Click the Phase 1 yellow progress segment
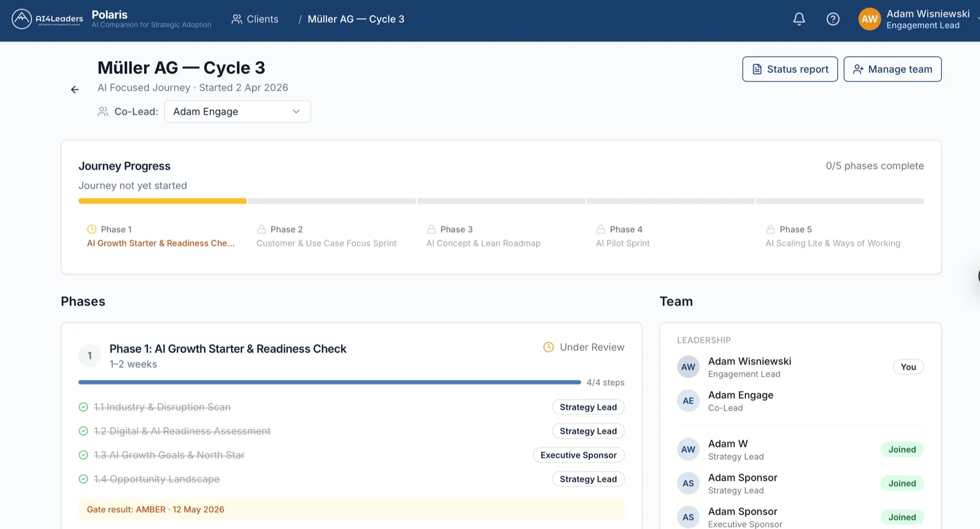 click(x=162, y=201)
